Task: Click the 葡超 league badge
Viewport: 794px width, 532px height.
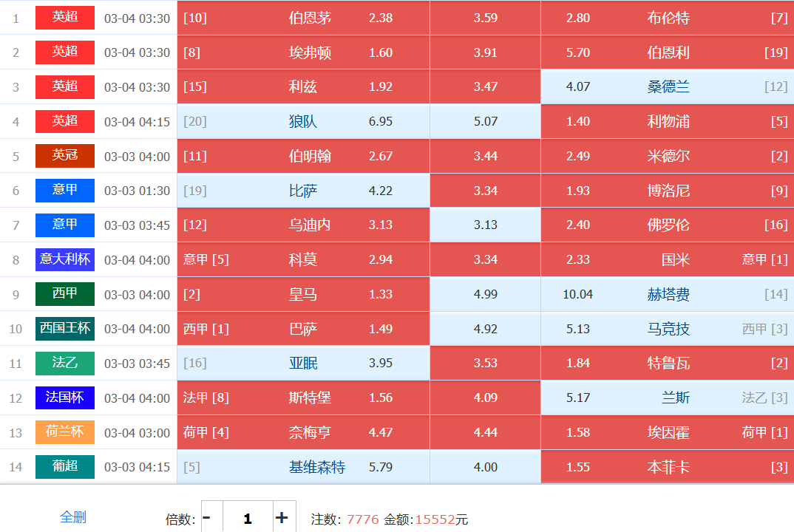Action: click(x=65, y=467)
